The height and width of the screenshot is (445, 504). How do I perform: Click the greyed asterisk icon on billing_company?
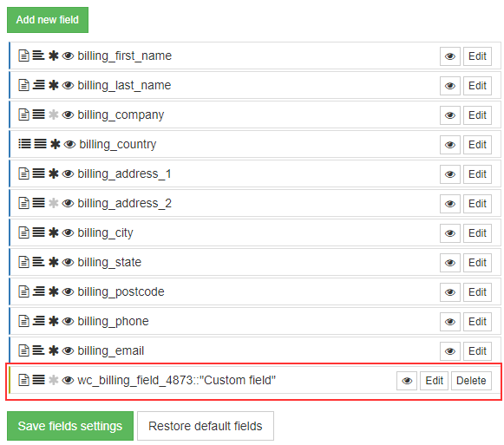[54, 115]
